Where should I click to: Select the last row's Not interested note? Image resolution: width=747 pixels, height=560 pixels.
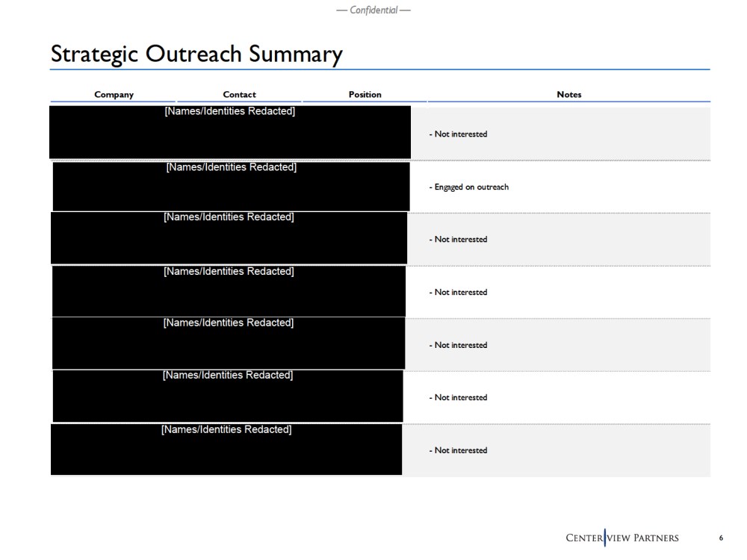[x=459, y=451]
